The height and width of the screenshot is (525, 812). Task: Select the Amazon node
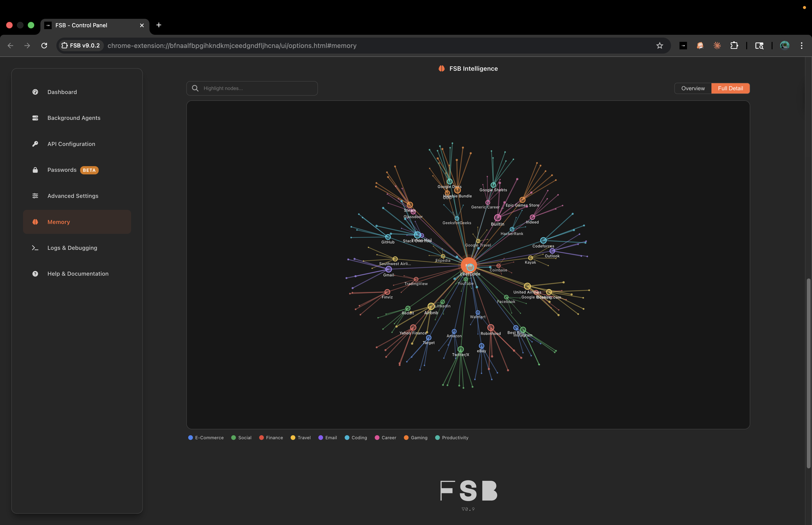coord(454,331)
